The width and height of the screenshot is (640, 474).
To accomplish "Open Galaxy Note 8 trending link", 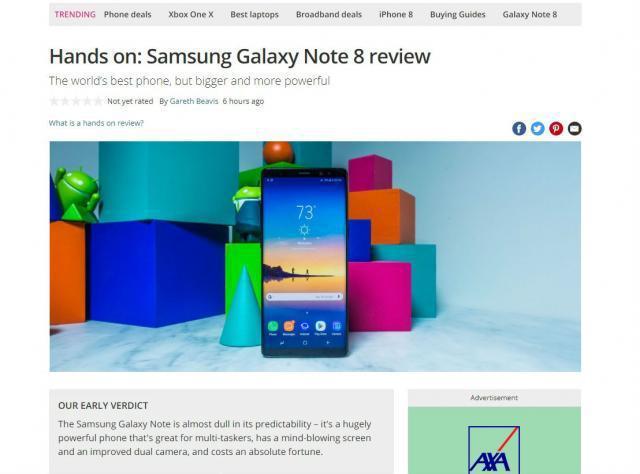I will point(529,14).
